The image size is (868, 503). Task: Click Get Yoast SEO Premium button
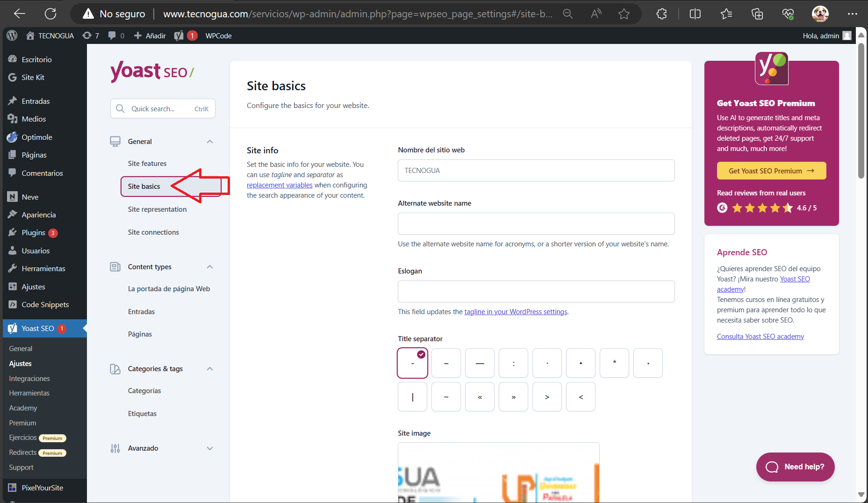pyautogui.click(x=771, y=171)
